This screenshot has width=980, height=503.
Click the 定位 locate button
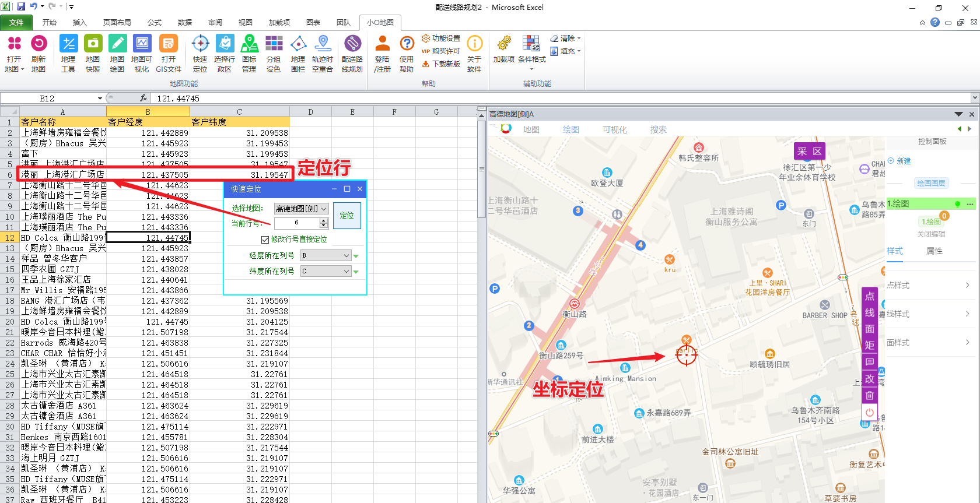pos(347,216)
